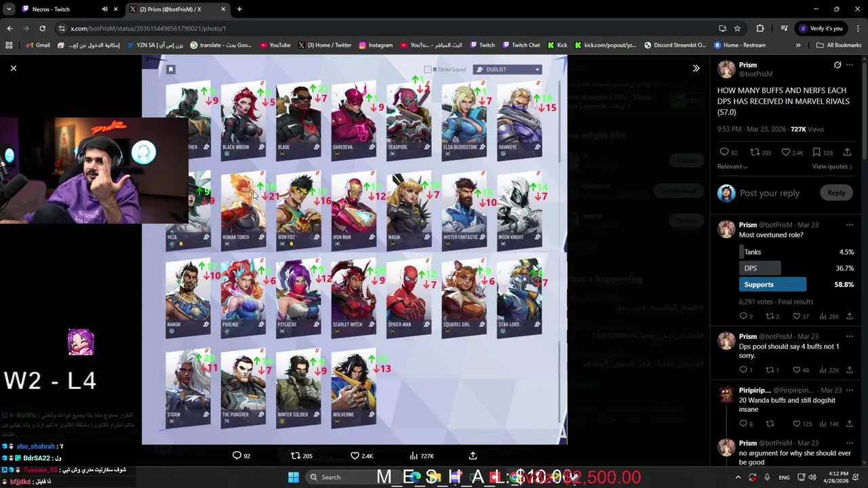
Task: Open Prism's profile avatar on the main post
Action: pyautogui.click(x=726, y=69)
